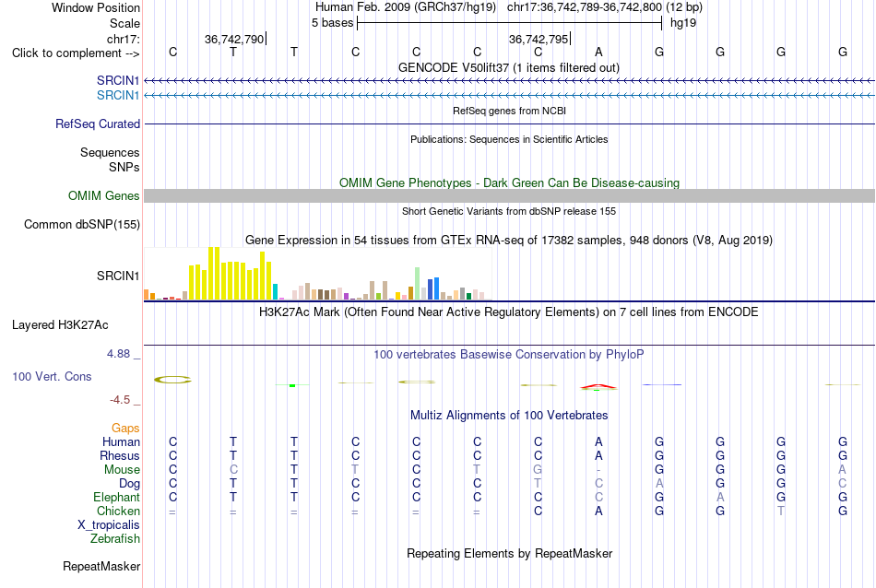Click the orange Gaps row label

click(x=125, y=429)
